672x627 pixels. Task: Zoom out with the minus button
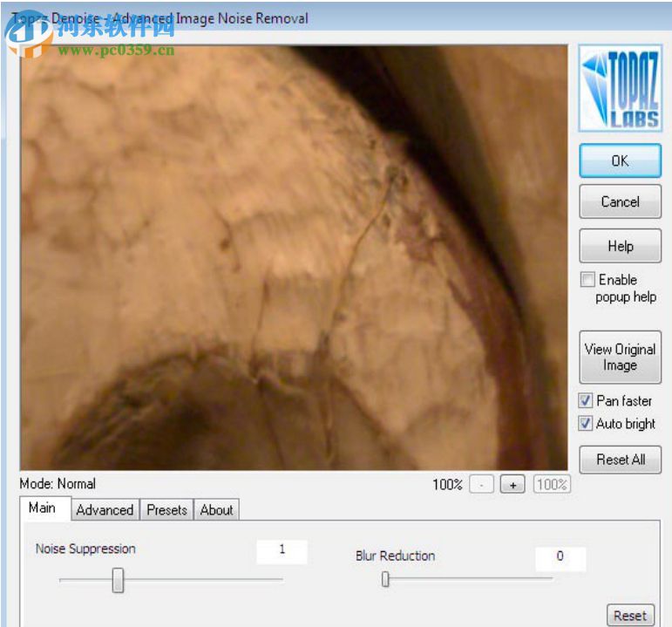(x=482, y=485)
